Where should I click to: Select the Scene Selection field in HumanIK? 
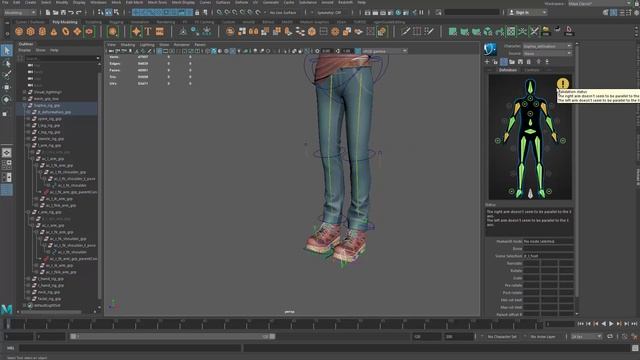click(548, 256)
